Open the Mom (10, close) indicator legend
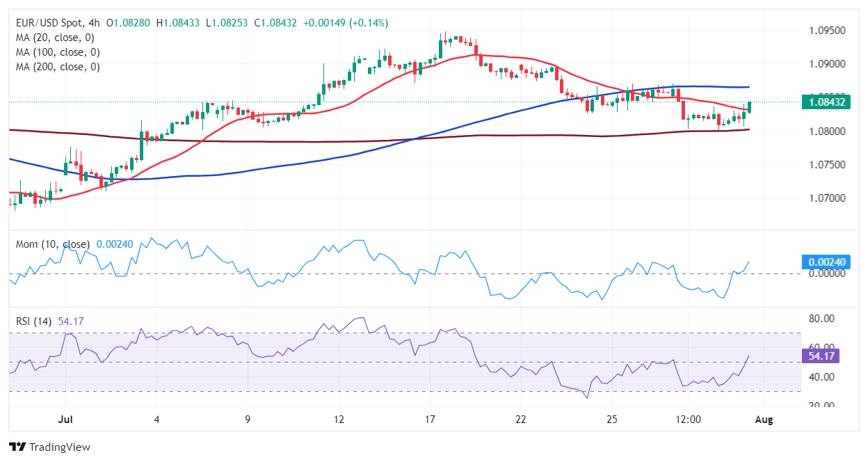 click(x=52, y=244)
